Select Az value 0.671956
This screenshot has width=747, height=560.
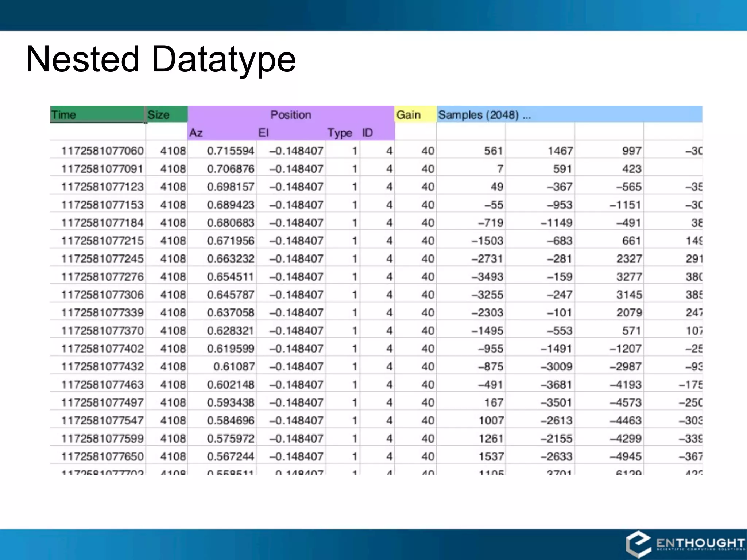pos(231,240)
